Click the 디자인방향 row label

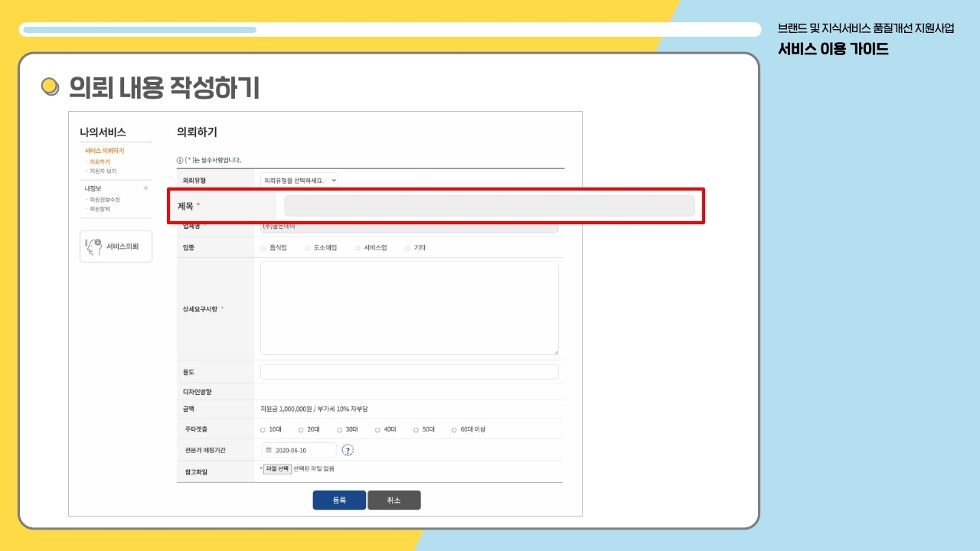(x=197, y=392)
